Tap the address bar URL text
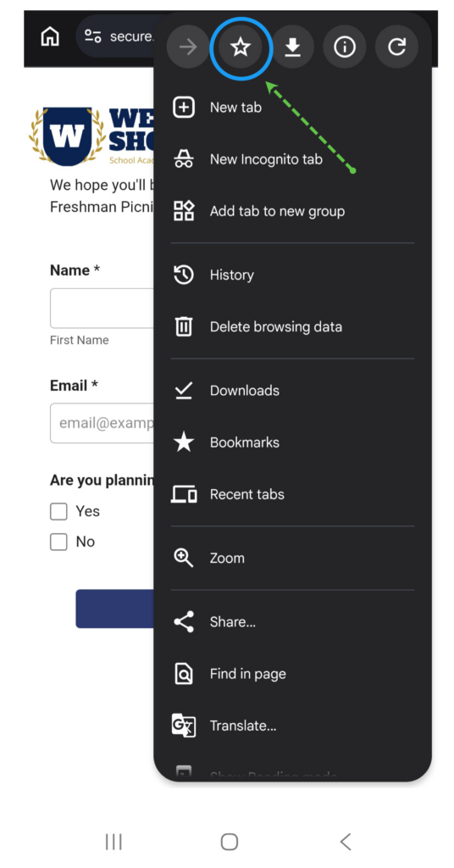The image size is (454, 868). tap(131, 37)
